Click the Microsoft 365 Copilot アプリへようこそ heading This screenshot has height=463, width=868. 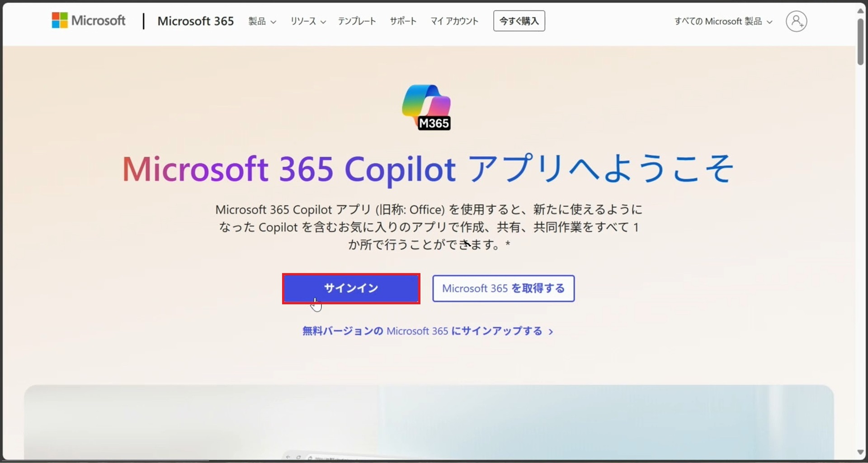tap(428, 169)
